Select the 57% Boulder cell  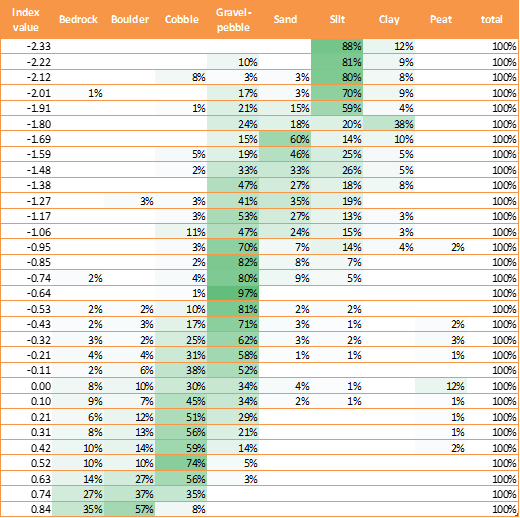pyautogui.click(x=130, y=509)
